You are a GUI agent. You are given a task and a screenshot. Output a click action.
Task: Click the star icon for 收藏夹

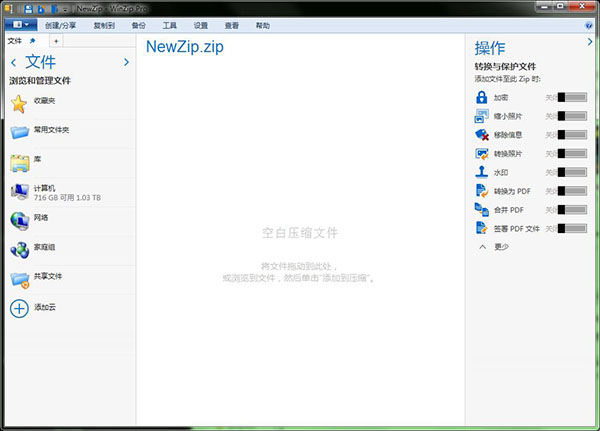(x=19, y=104)
